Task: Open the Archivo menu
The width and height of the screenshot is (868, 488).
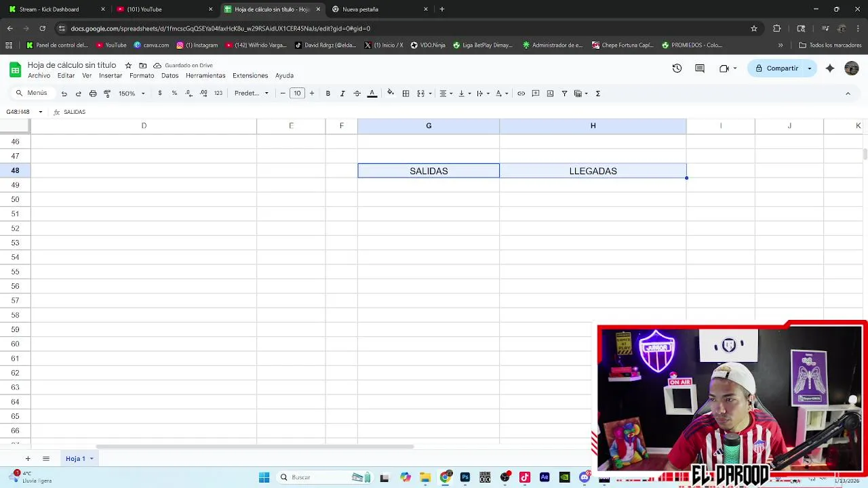Action: (39, 75)
